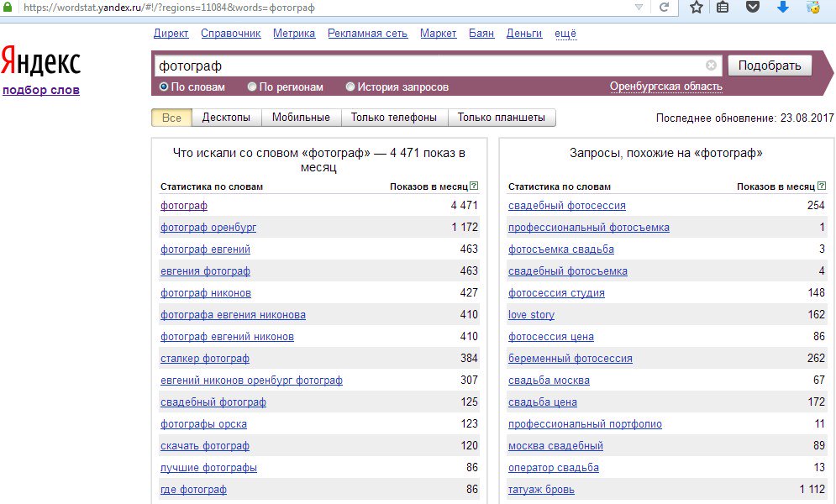Click the Pocket shield icon
The image size is (836, 504).
752,7
